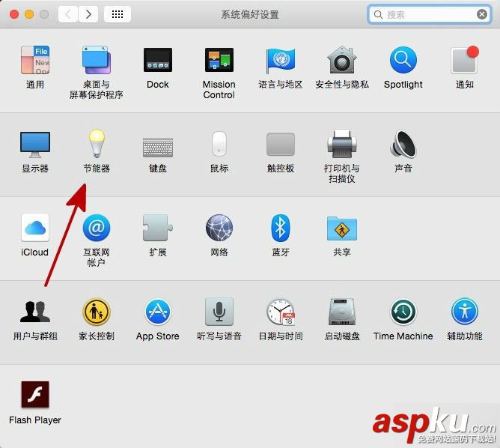Open Spotlight preferences
Viewport: 500px width, 448px height.
[x=403, y=60]
